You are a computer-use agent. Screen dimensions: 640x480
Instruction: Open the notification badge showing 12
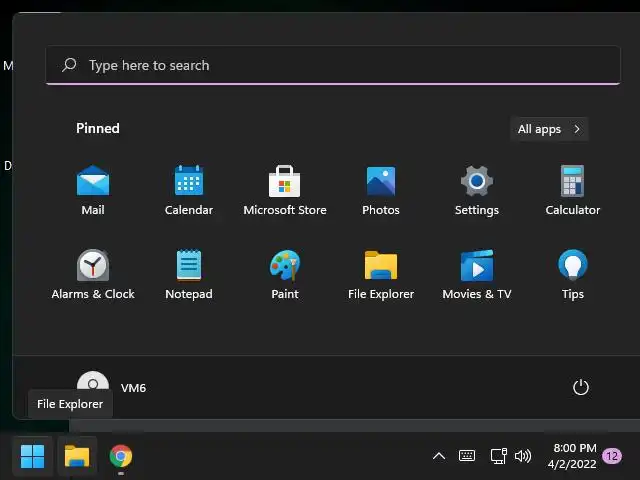612,456
